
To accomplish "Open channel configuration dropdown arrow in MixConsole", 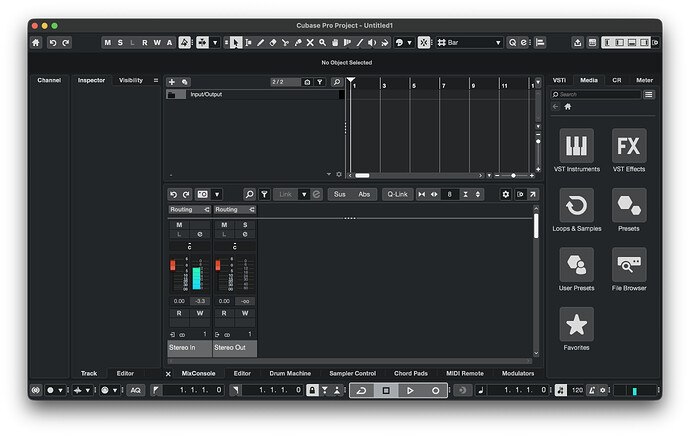I will click(x=217, y=194).
